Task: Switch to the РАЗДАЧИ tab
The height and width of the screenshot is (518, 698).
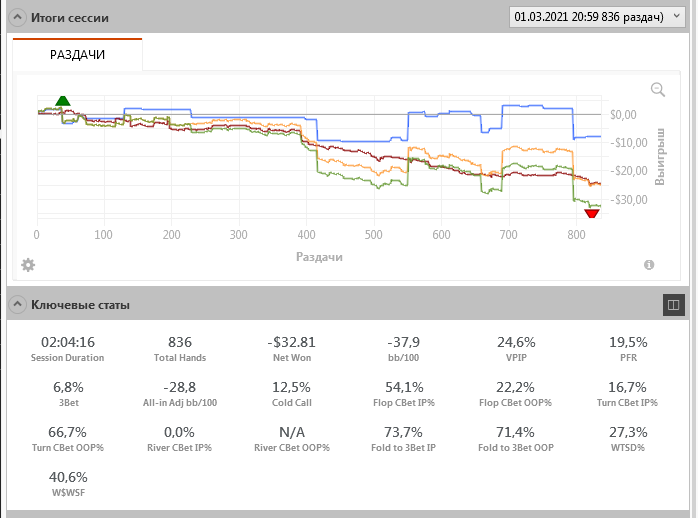Action: 78,55
